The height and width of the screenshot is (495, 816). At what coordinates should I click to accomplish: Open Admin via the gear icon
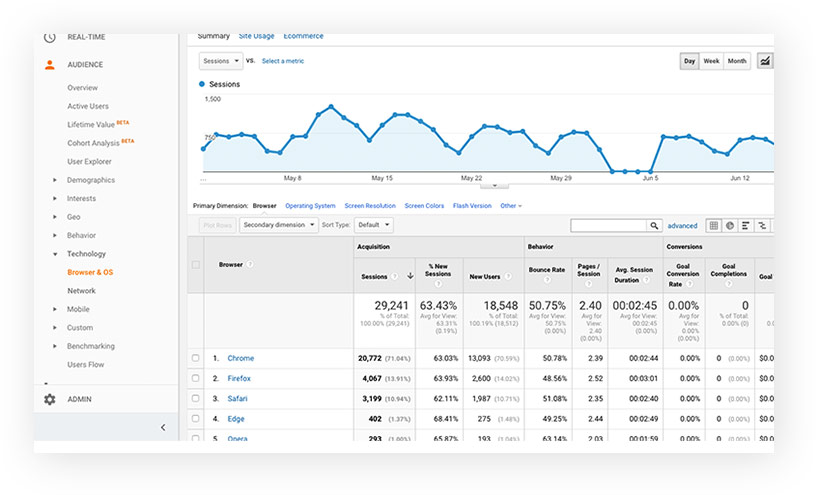coord(50,399)
